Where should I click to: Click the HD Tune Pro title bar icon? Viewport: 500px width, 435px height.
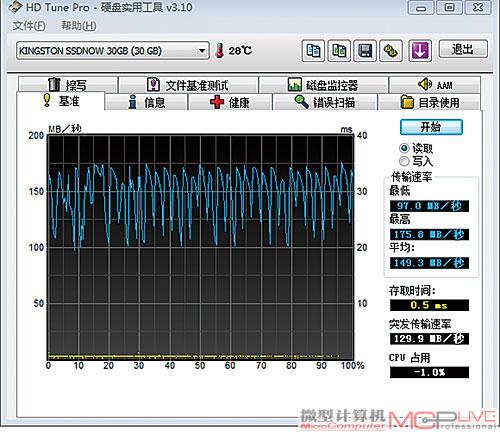[x=15, y=7]
